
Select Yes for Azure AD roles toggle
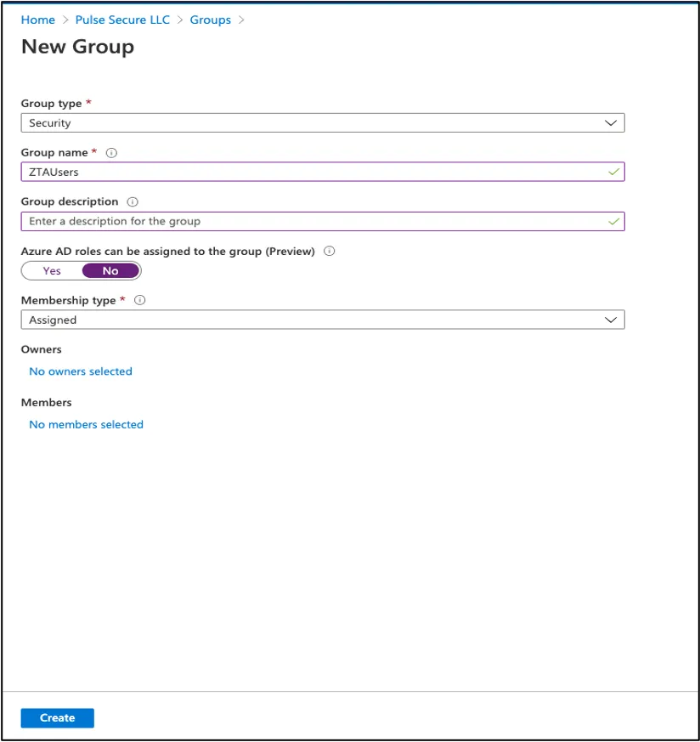click(x=52, y=271)
